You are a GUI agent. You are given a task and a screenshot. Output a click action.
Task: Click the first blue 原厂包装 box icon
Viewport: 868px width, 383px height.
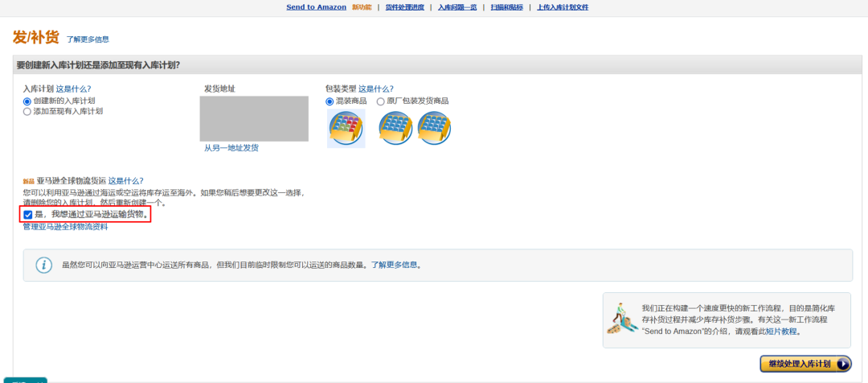pyautogui.click(x=395, y=128)
